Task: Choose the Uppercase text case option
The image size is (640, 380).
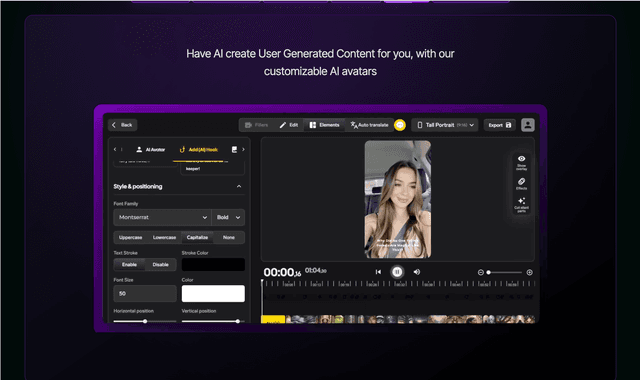Action: 130,237
